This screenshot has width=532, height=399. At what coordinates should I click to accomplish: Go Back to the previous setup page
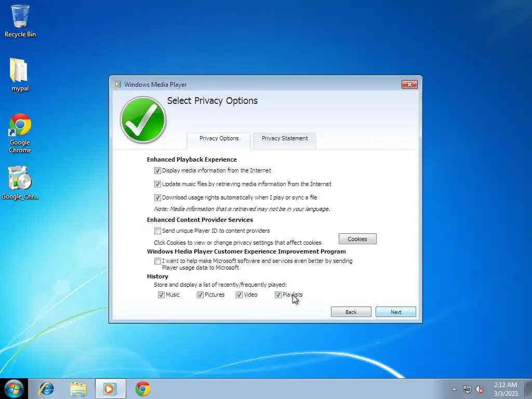351,312
